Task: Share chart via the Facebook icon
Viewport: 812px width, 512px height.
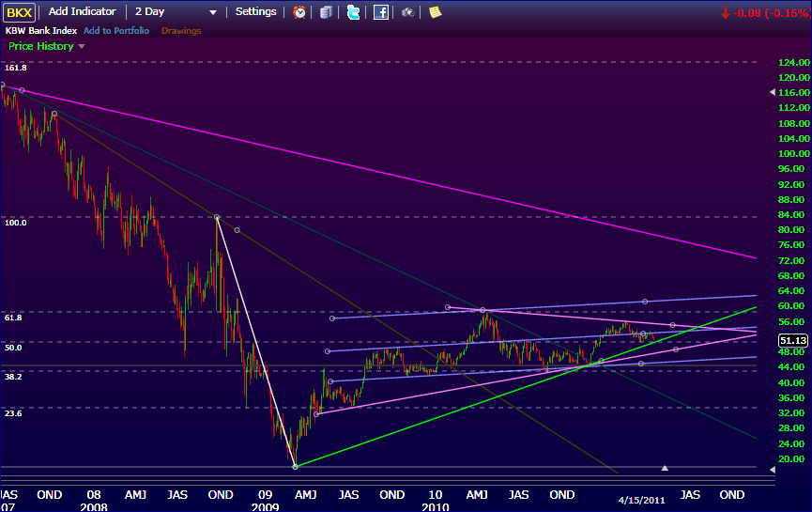Action: click(x=380, y=12)
